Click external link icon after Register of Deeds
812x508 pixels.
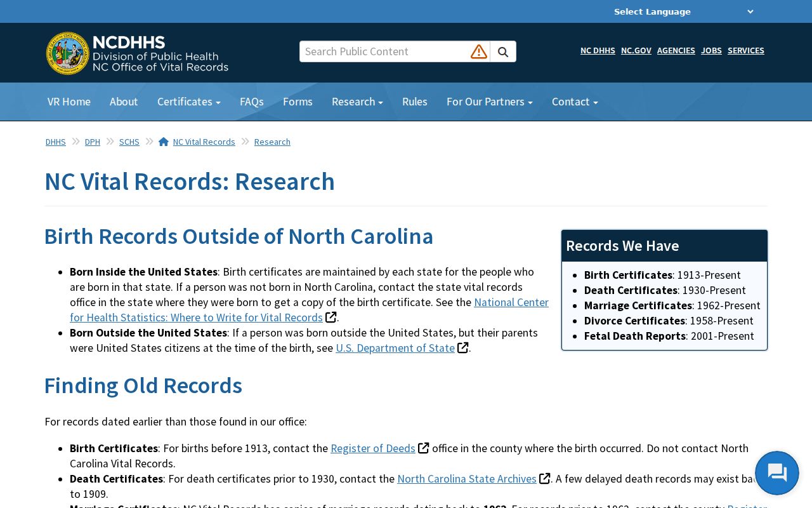(x=424, y=448)
